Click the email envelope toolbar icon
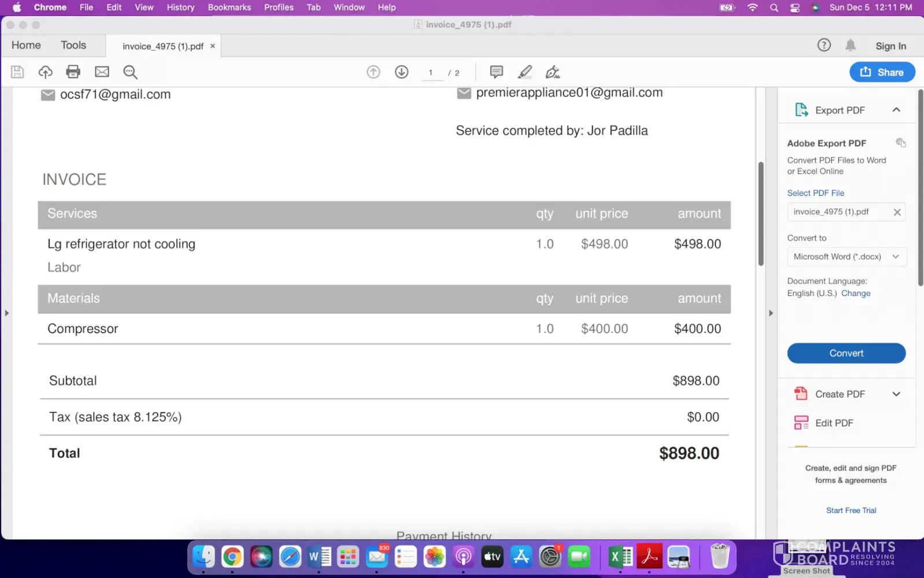Image resolution: width=924 pixels, height=578 pixels. point(102,72)
